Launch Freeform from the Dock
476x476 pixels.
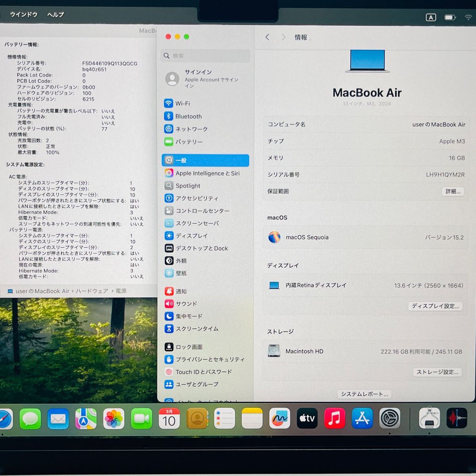[x=280, y=418]
